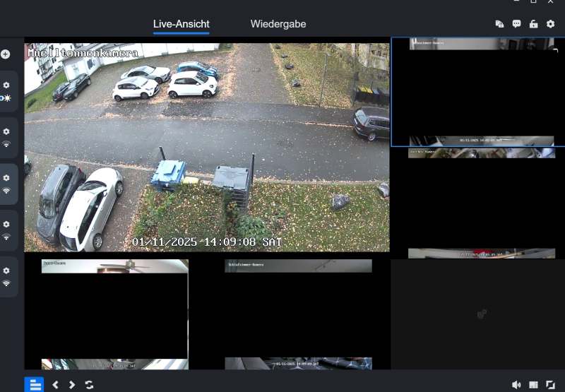Add a new camera with the plus icon
Image resolution: width=565 pixels, height=392 pixels.
(x=6, y=54)
